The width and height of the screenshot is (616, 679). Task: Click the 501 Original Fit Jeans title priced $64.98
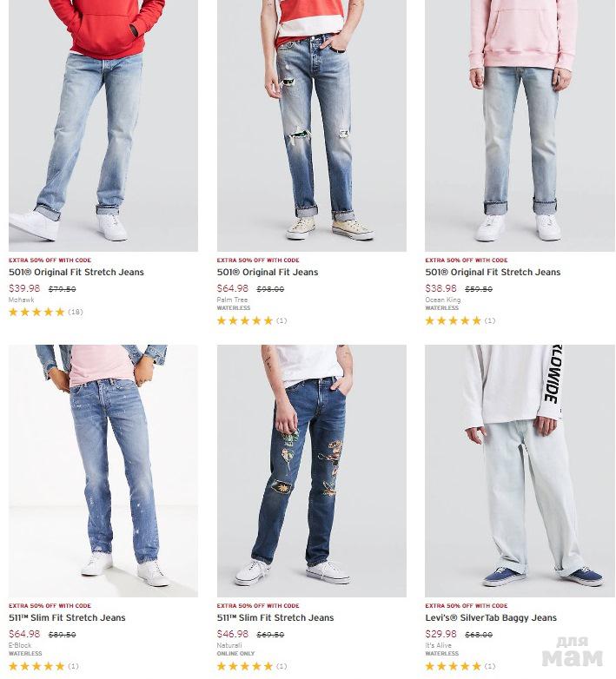268,273
